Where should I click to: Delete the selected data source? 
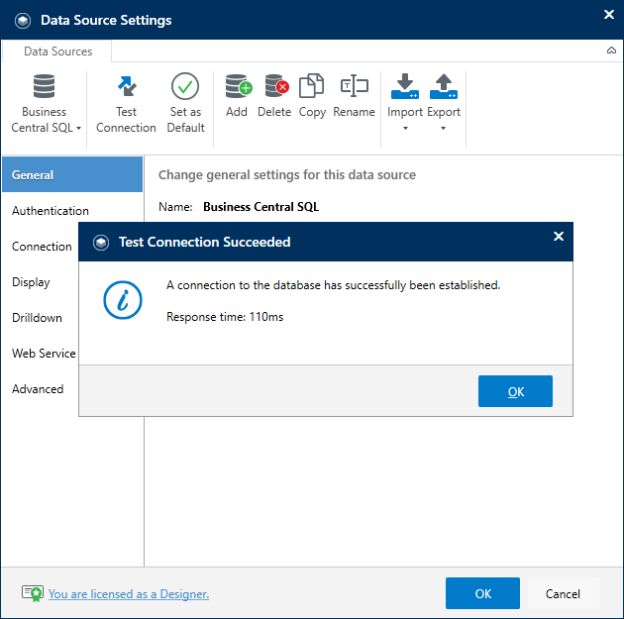click(x=274, y=96)
